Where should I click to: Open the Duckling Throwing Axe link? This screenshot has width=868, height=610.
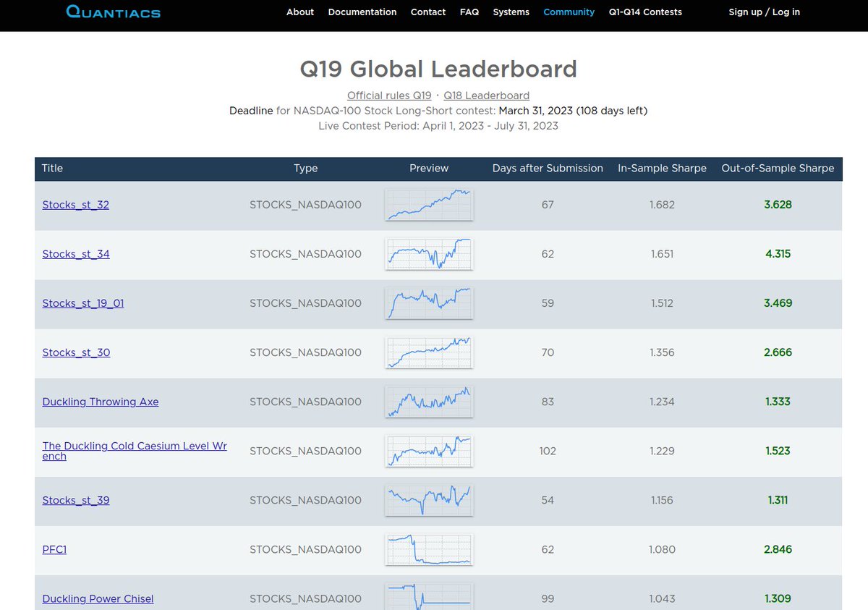coord(101,402)
